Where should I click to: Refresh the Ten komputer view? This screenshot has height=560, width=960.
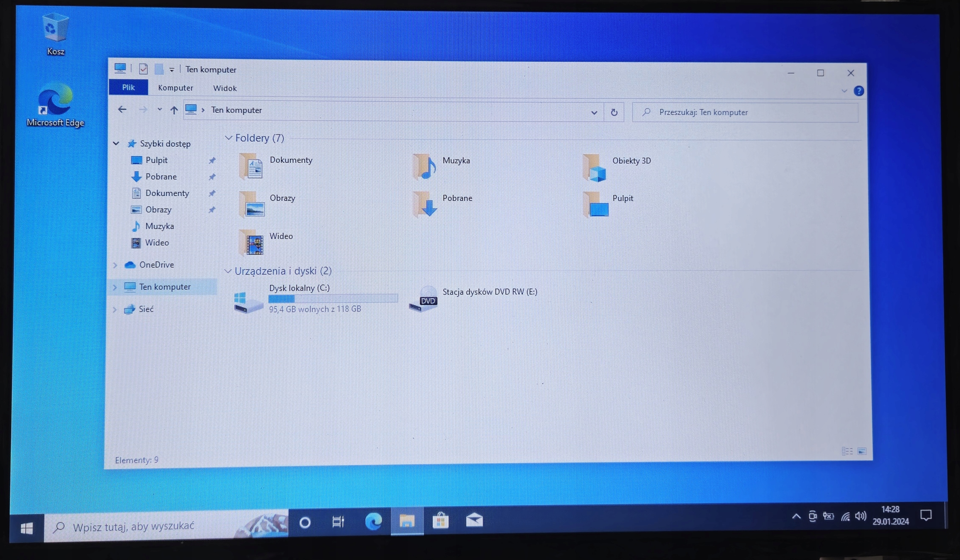click(x=614, y=112)
